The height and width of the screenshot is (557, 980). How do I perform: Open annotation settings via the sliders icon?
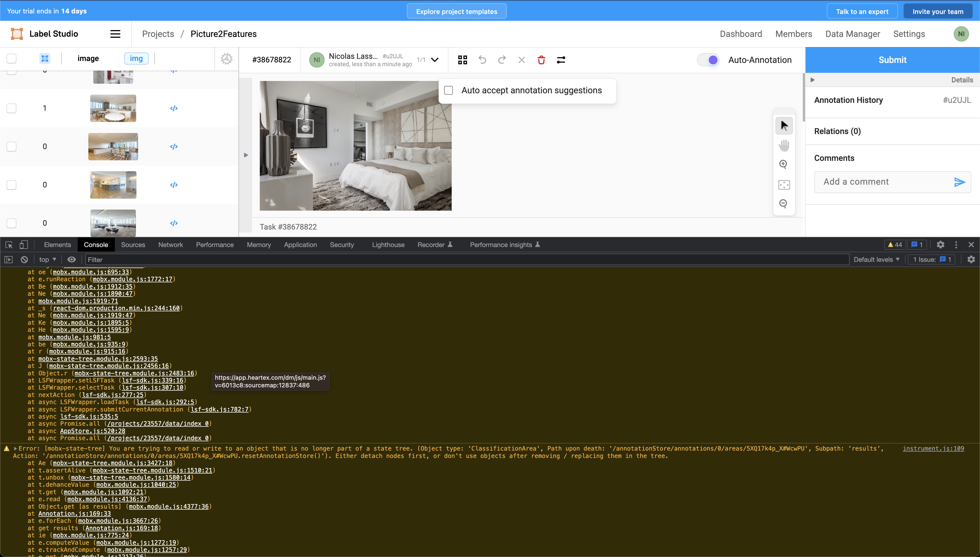(x=561, y=60)
